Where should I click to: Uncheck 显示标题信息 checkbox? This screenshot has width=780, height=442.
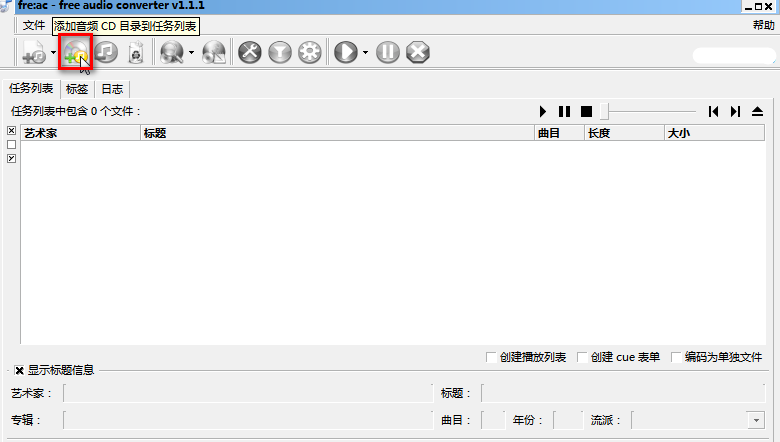tap(19, 370)
